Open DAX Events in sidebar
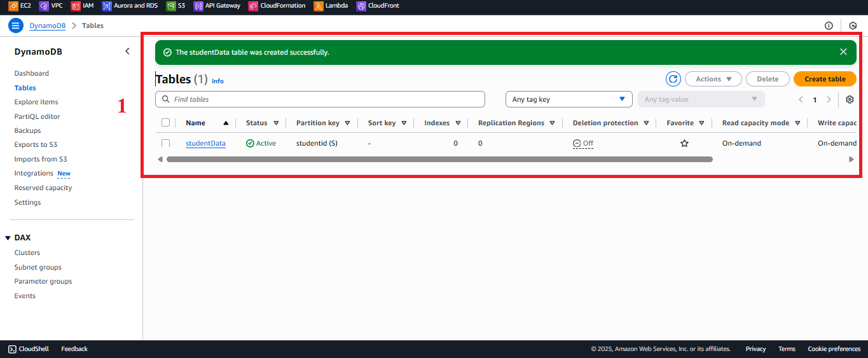868x358 pixels. [25, 296]
